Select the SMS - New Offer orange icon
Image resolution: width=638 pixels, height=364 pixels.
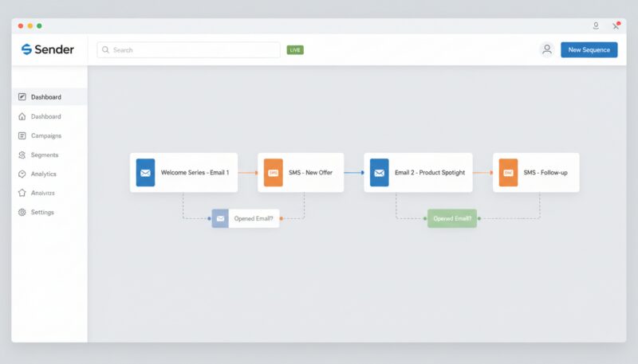tap(274, 172)
